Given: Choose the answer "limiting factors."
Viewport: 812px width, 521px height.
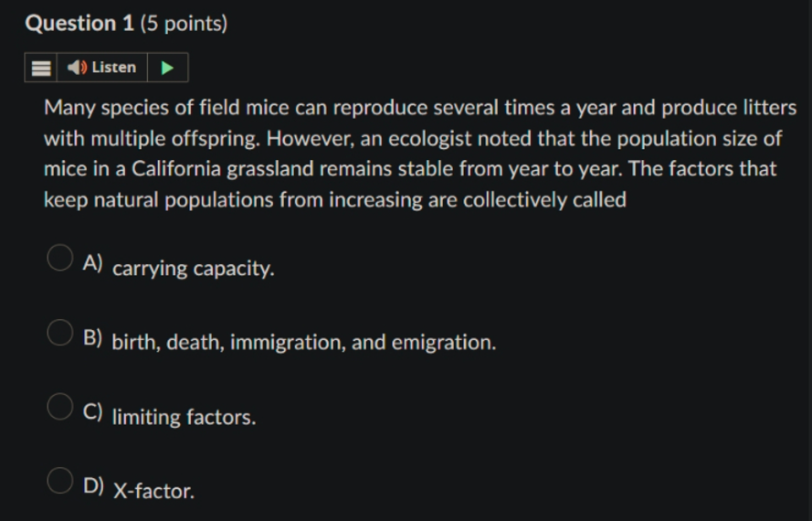Looking at the screenshot, I should (184, 417).
